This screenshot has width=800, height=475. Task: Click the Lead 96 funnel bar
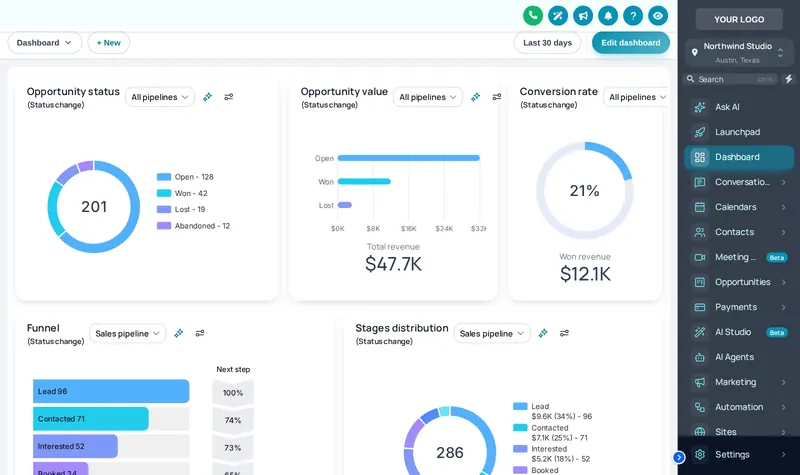click(111, 391)
